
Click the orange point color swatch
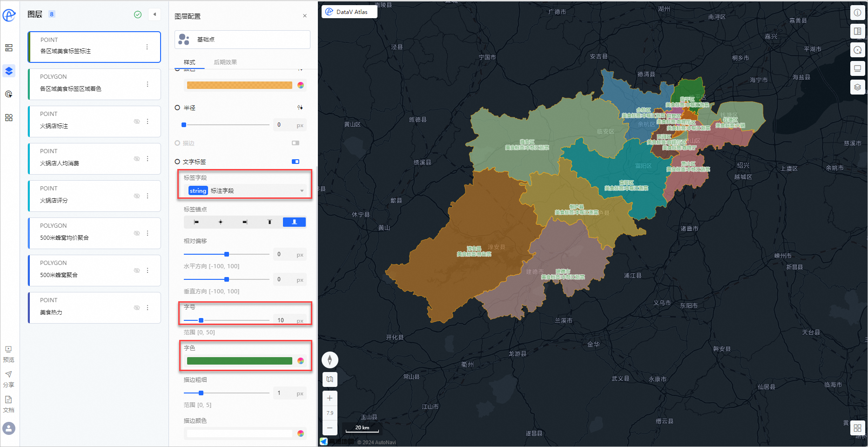click(x=239, y=85)
